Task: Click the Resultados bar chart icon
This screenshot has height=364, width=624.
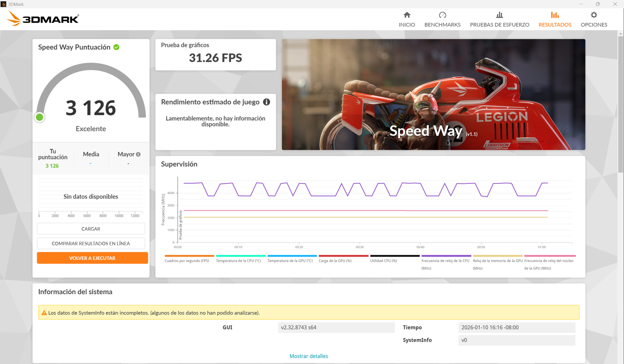Action: tap(555, 15)
